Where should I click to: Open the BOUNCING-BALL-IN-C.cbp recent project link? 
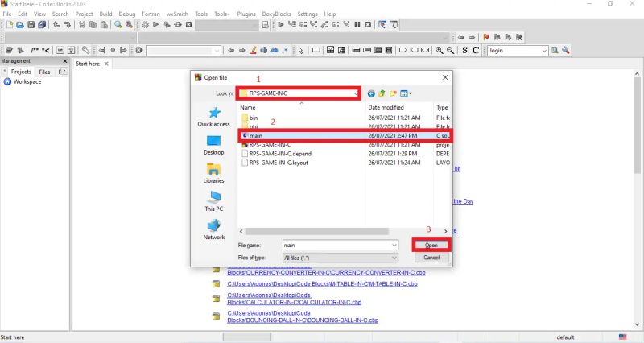tap(303, 316)
